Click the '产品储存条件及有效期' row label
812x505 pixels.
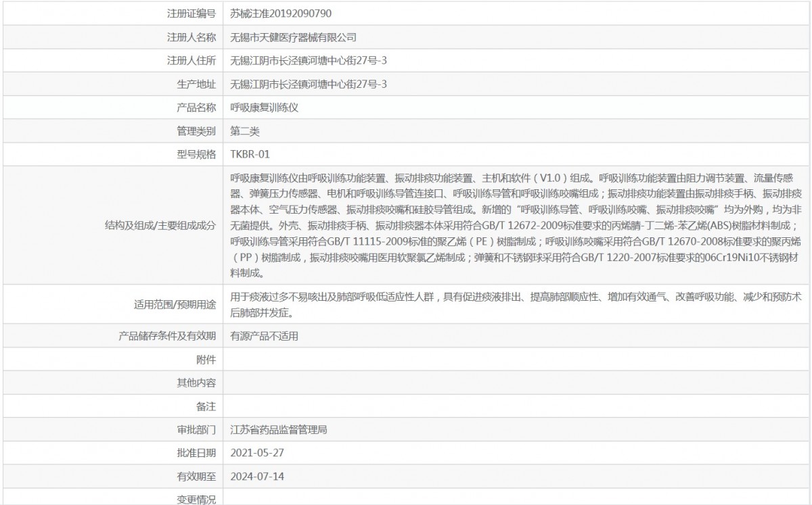[168, 336]
